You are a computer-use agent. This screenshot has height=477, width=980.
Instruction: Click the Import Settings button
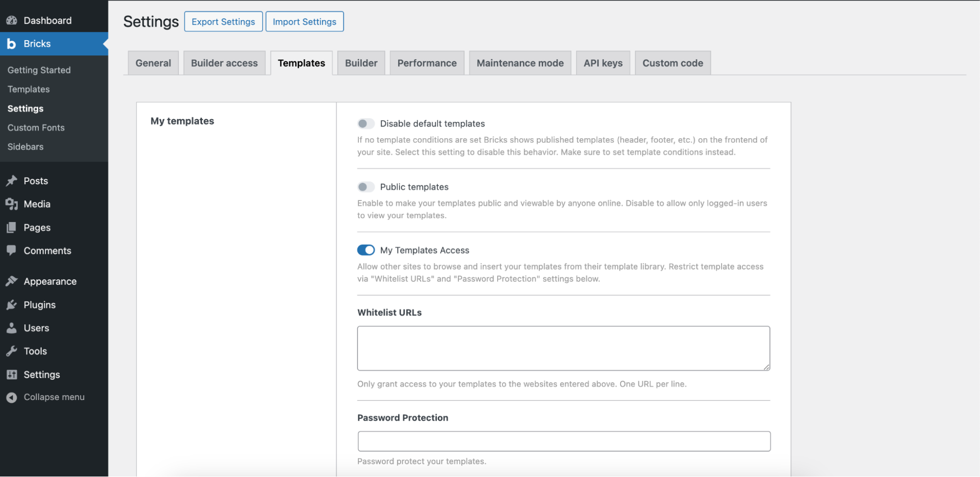[304, 22]
